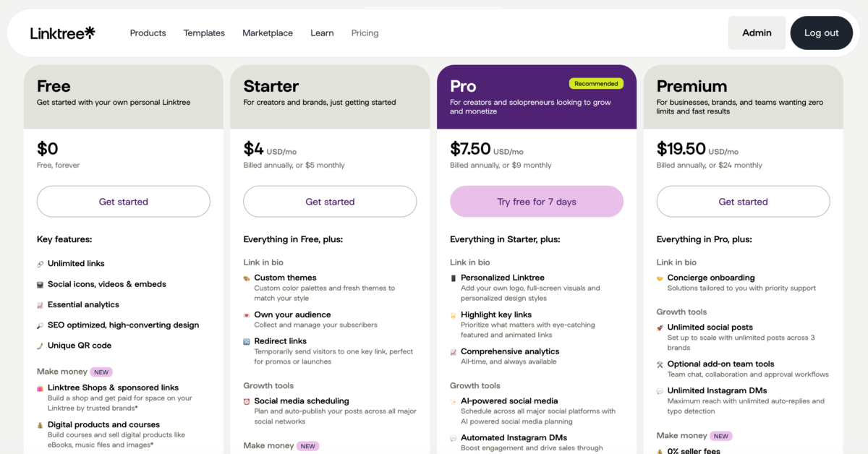Select the Pricing nav link
Image resolution: width=868 pixels, height=454 pixels.
pos(365,33)
